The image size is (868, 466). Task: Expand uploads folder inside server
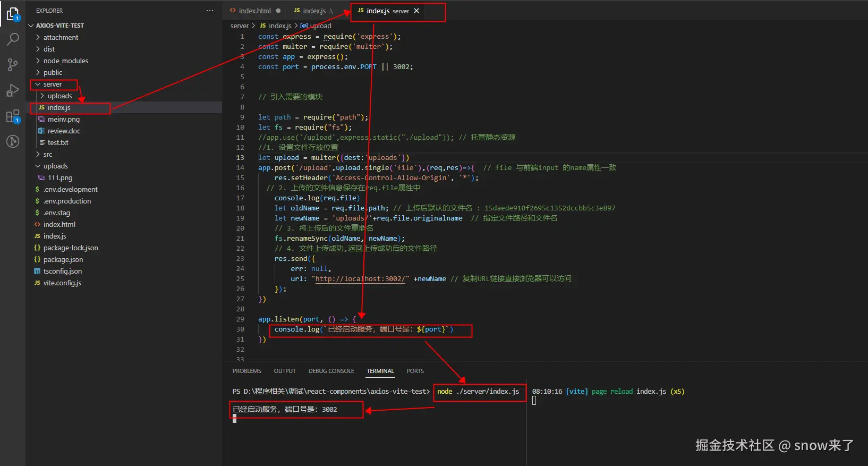tap(124, 96)
